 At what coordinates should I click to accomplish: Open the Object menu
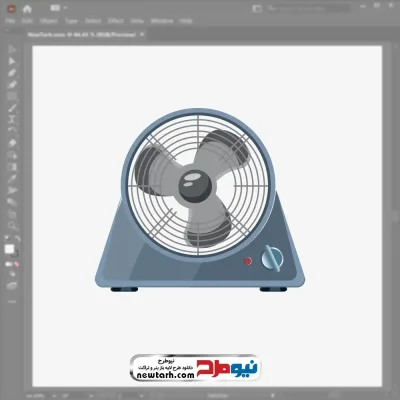[49, 21]
